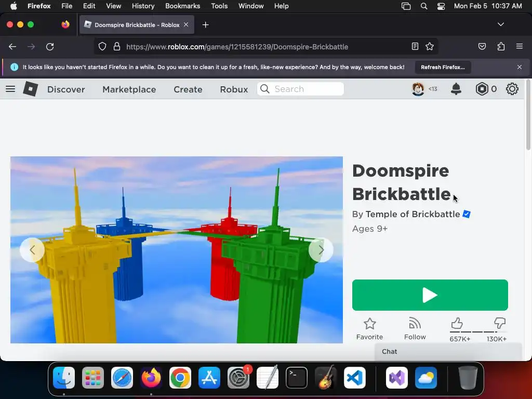Open the Bookmarks menu in menu bar

click(182, 6)
